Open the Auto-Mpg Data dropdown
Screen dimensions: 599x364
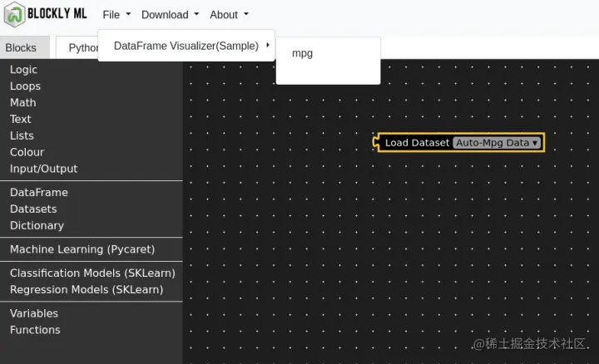[x=497, y=143]
